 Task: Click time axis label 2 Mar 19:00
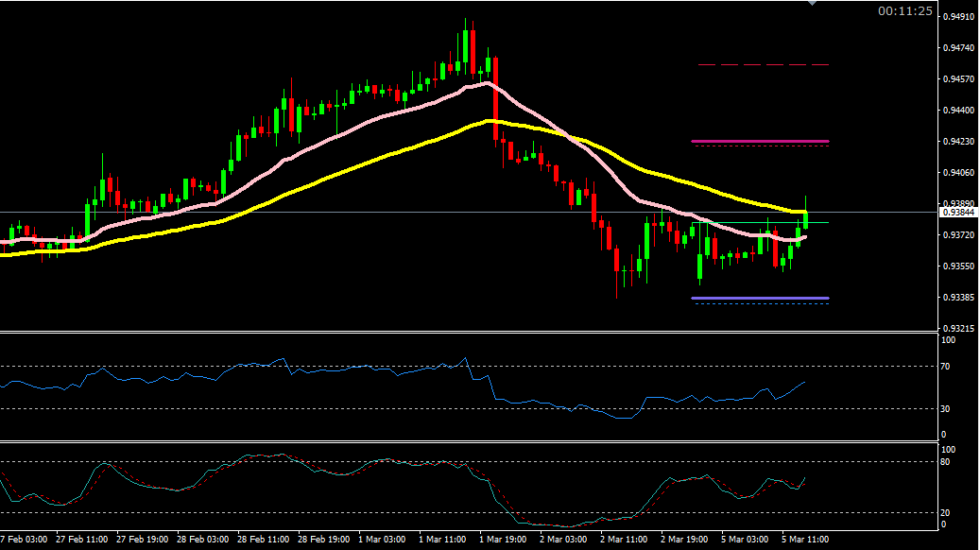point(684,540)
